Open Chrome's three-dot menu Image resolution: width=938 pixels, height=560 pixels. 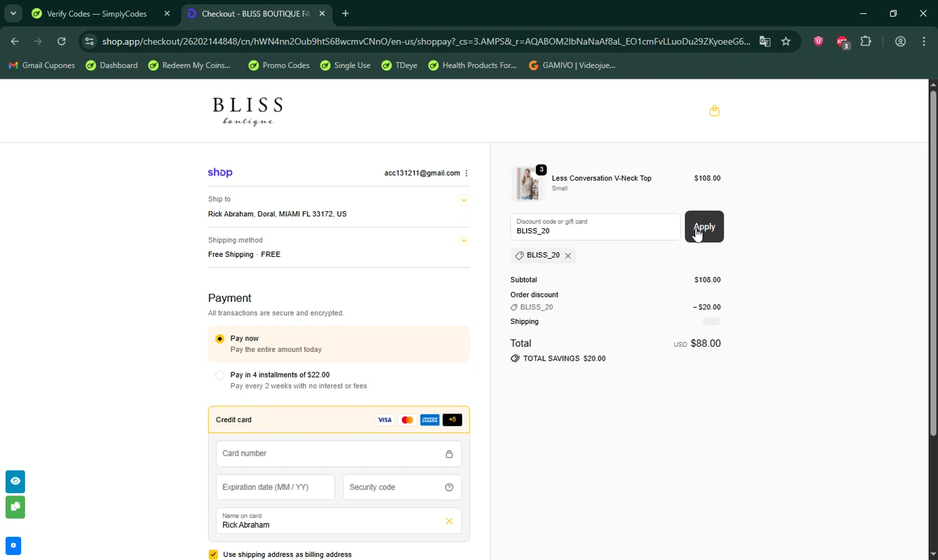924,41
